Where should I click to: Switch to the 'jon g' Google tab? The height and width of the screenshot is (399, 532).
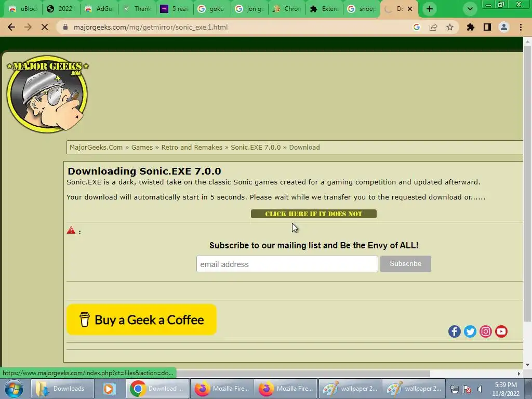click(x=250, y=9)
